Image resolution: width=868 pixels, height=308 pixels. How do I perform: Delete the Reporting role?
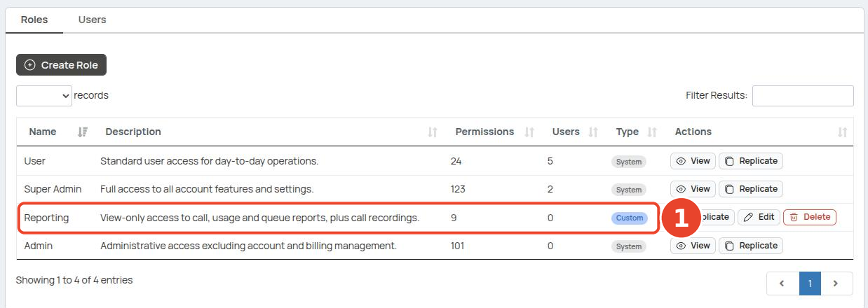pos(810,217)
